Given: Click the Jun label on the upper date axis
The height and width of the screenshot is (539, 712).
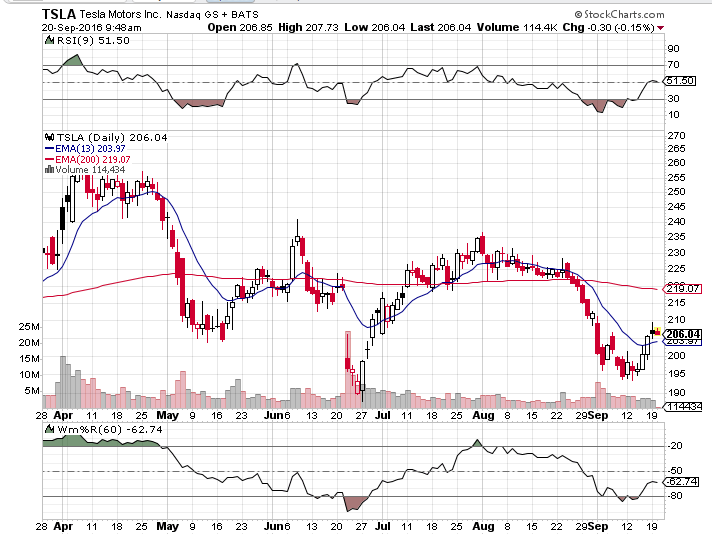Looking at the screenshot, I should coord(274,415).
